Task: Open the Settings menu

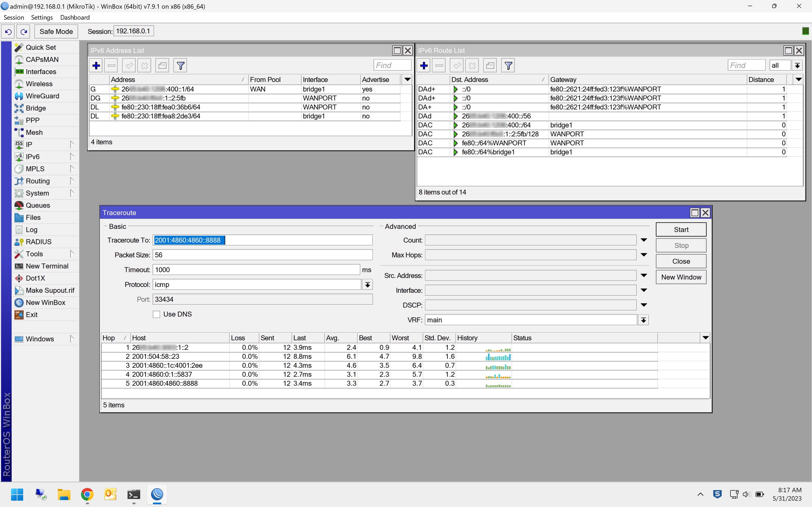Action: [42, 18]
